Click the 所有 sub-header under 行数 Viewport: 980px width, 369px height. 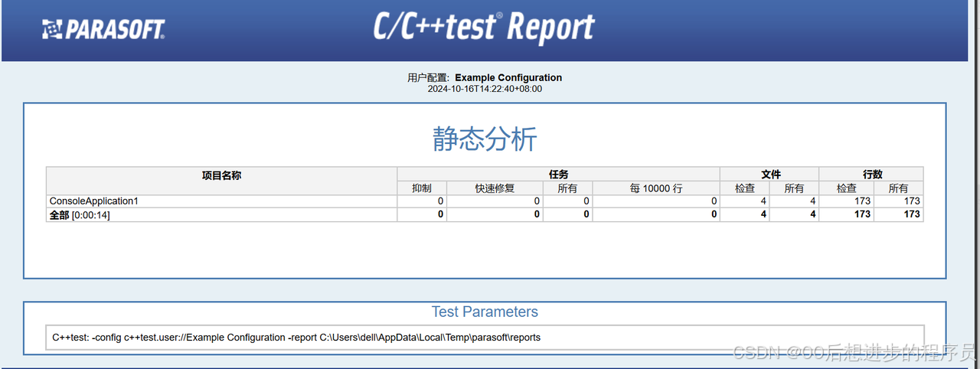click(898, 188)
